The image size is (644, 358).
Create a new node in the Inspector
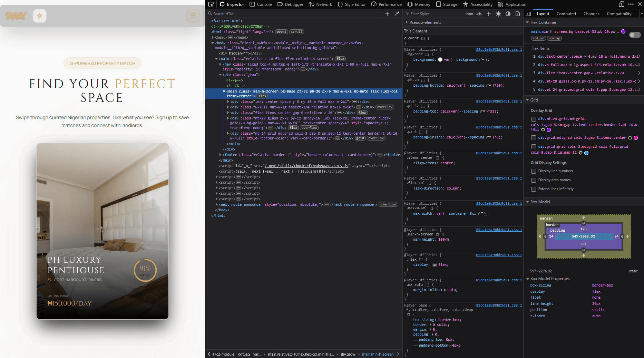[387, 14]
